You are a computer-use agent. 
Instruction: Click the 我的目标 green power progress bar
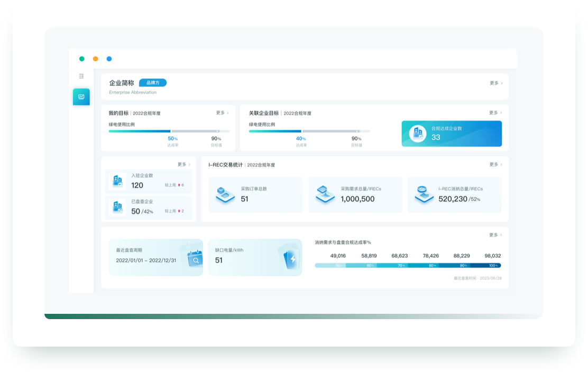169,131
